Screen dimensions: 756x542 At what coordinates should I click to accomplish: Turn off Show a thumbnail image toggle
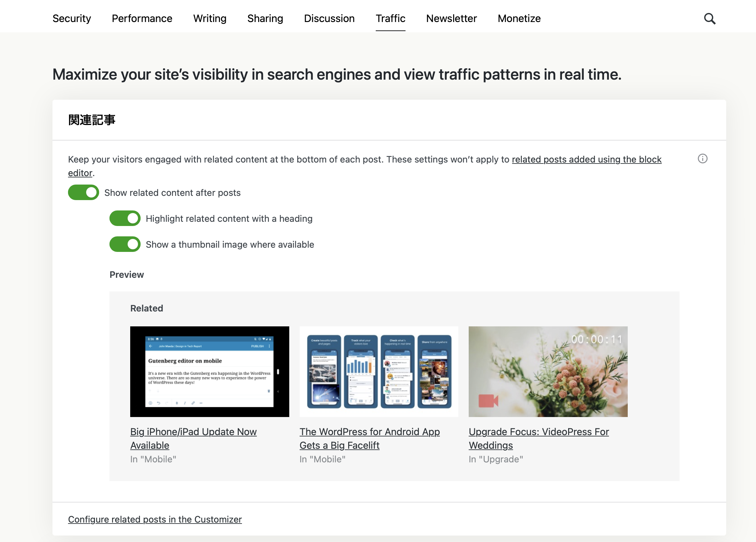(x=125, y=244)
